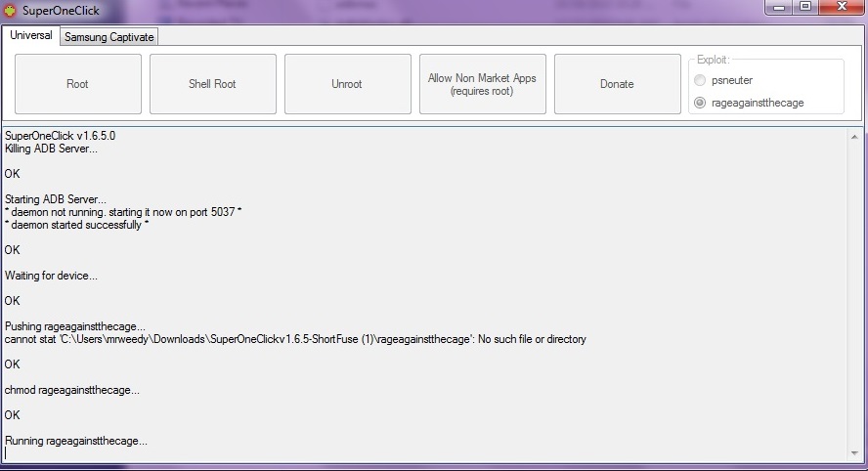Maximize the SuperOneClick window

pyautogui.click(x=805, y=8)
